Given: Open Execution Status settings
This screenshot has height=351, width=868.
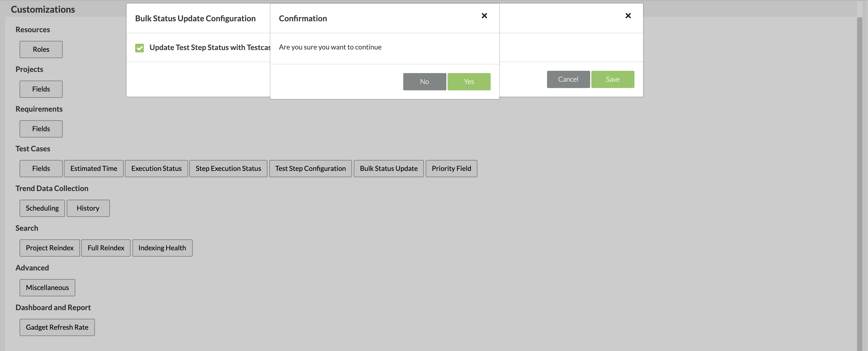Looking at the screenshot, I should [156, 169].
